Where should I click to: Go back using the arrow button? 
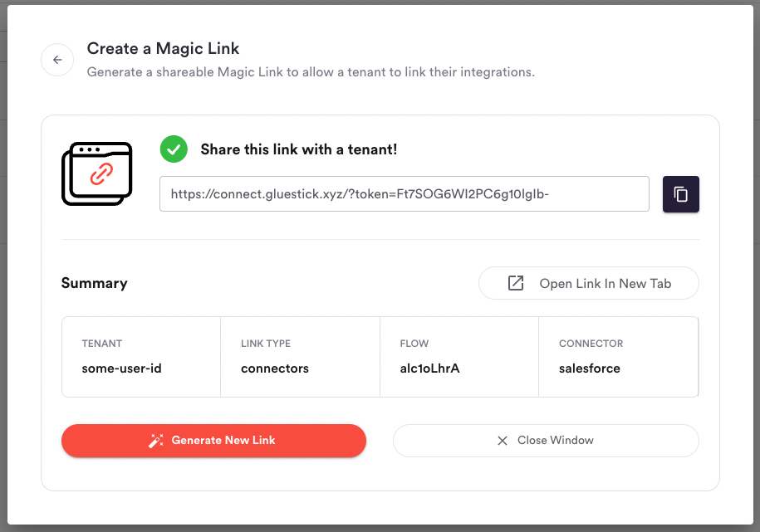[x=57, y=60]
